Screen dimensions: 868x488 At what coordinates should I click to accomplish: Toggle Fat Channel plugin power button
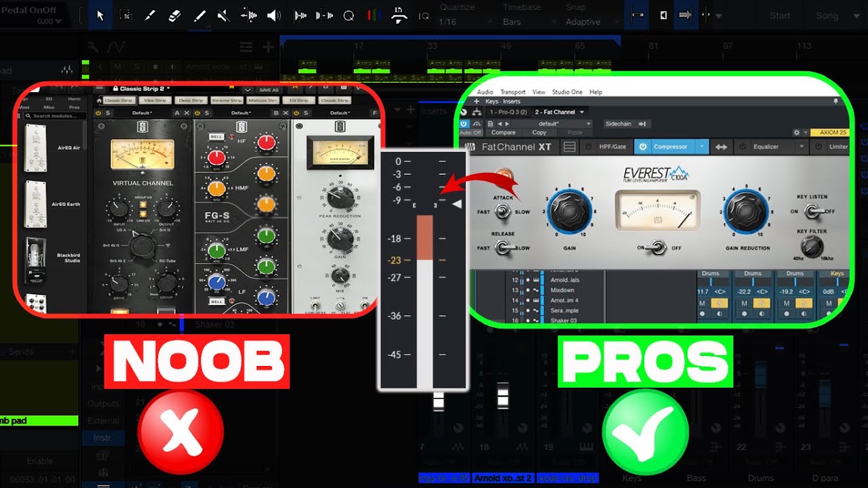pos(464,124)
